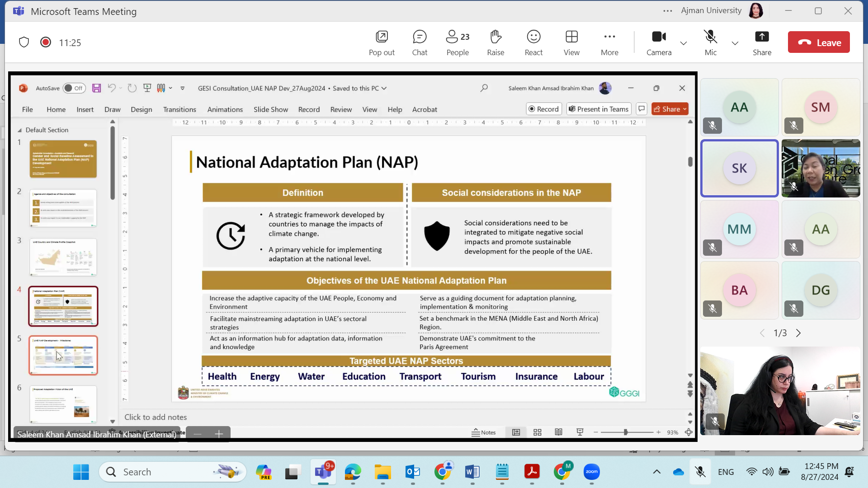Open the Chat panel
868x488 pixels.
(x=419, y=42)
